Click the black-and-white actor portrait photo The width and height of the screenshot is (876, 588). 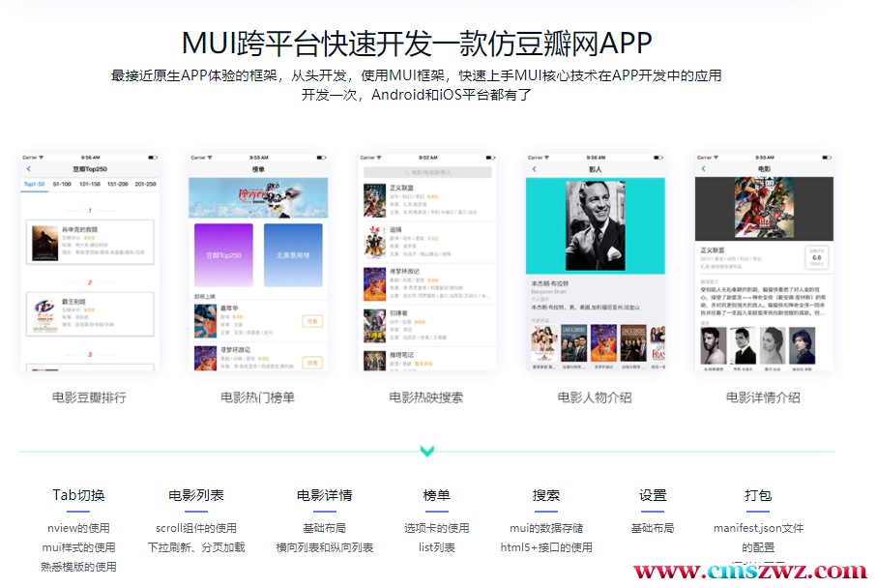(596, 225)
